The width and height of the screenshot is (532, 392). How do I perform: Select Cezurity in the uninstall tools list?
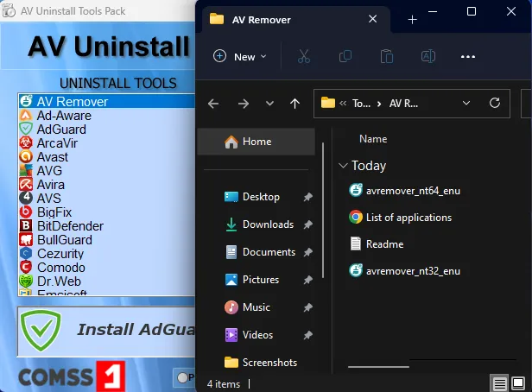coord(106,254)
